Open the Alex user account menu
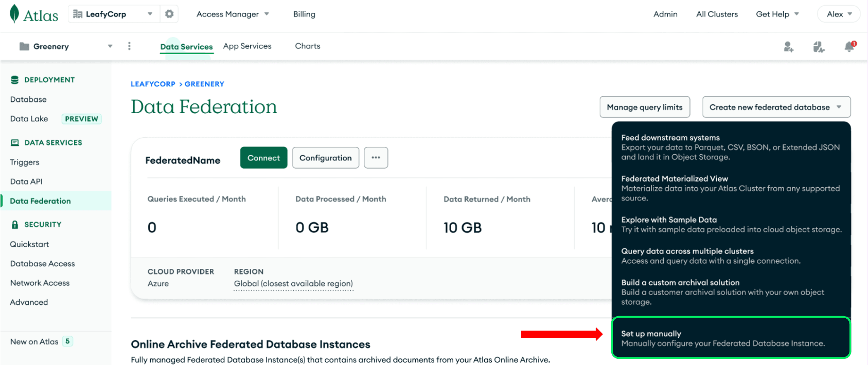The height and width of the screenshot is (365, 868). 839,14
